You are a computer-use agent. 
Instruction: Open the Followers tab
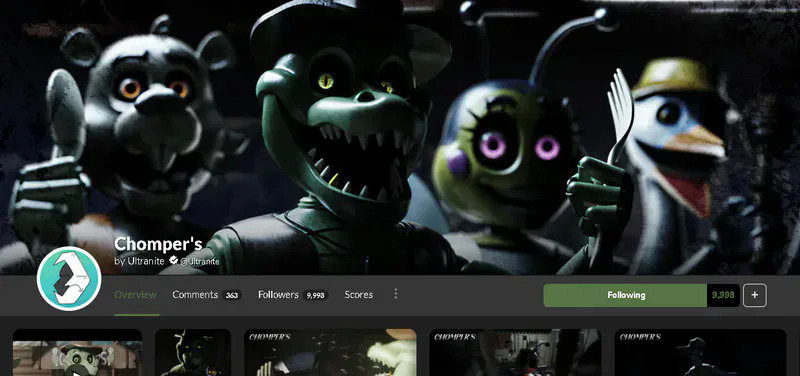pyautogui.click(x=278, y=294)
